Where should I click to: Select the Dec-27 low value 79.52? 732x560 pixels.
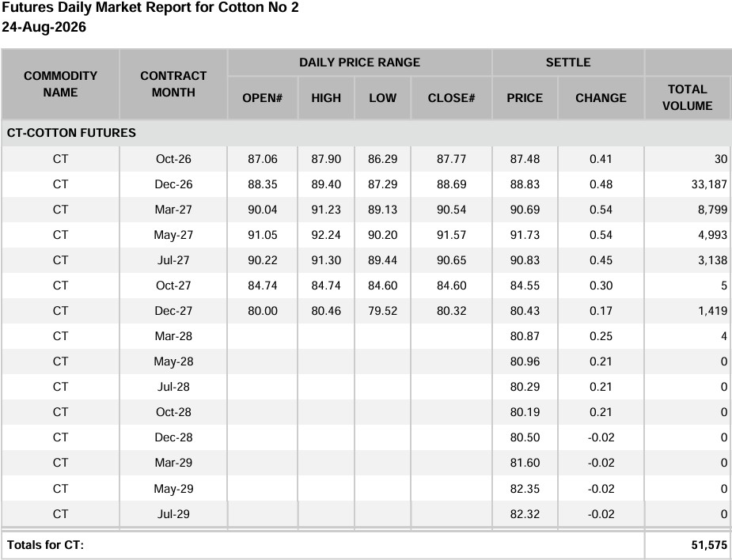382,311
